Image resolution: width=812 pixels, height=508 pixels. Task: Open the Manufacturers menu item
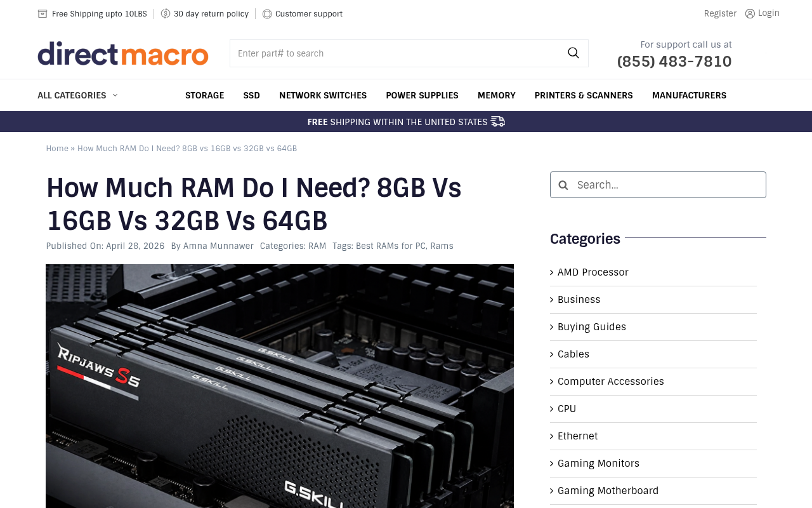(x=689, y=95)
